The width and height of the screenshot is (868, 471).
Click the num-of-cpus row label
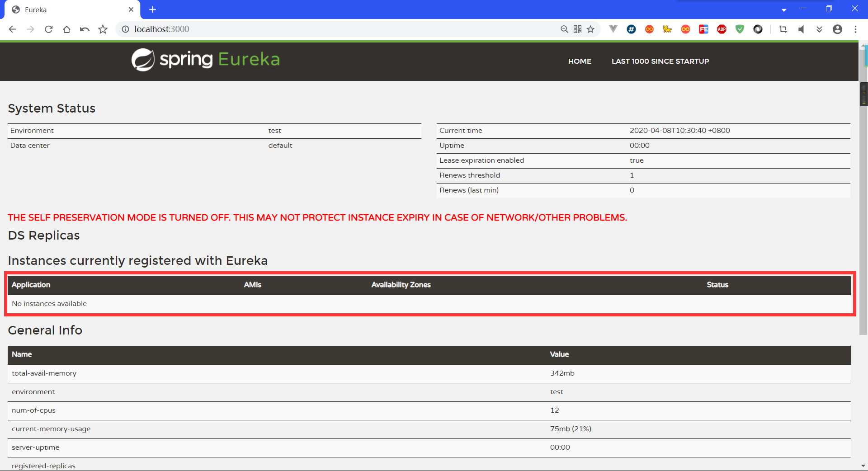[33, 410]
